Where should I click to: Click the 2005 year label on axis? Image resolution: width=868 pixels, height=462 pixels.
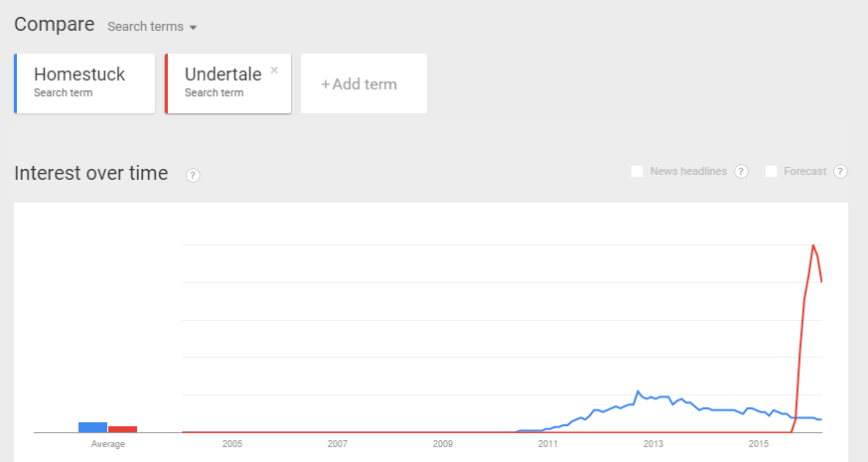coord(232,444)
